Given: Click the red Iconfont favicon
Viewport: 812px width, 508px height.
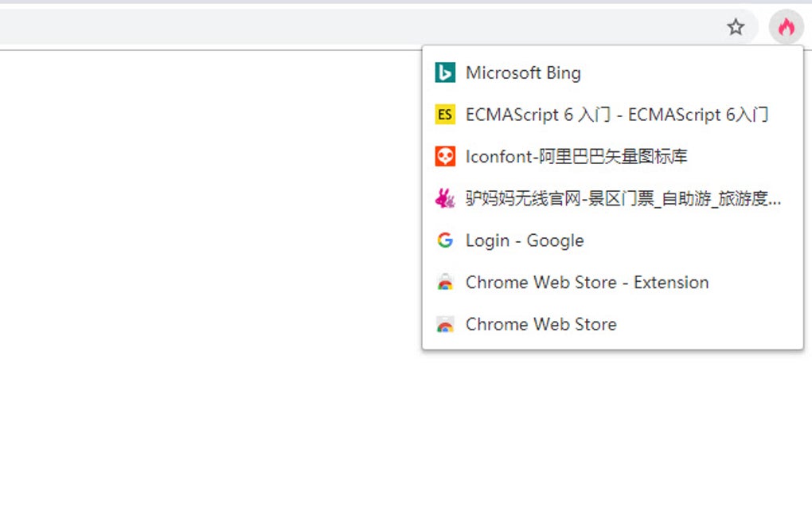Looking at the screenshot, I should pos(445,156).
